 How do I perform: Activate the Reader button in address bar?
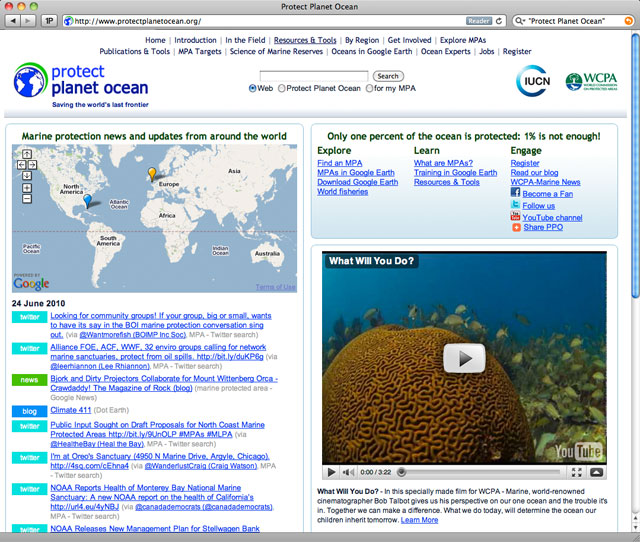click(479, 21)
